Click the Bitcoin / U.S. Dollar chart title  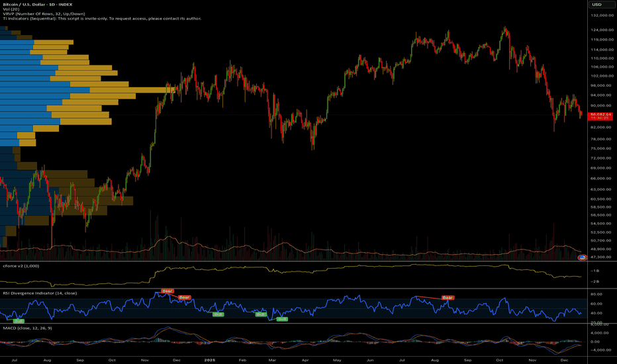tap(37, 5)
